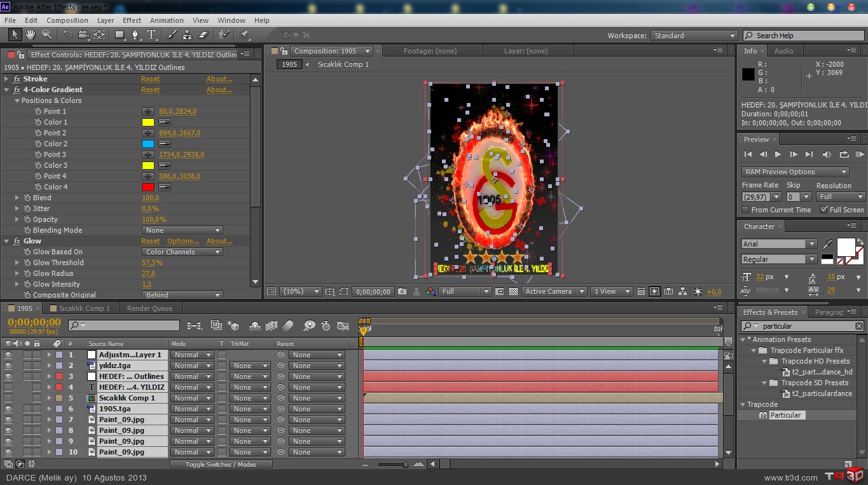Open the 1 View layout dropdown

point(612,292)
